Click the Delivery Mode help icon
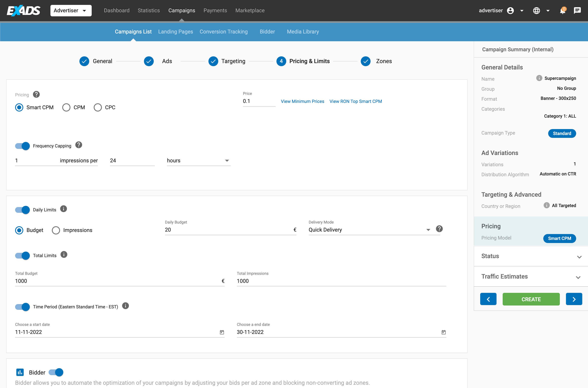Viewport: 588px width, 388px height. coord(439,229)
